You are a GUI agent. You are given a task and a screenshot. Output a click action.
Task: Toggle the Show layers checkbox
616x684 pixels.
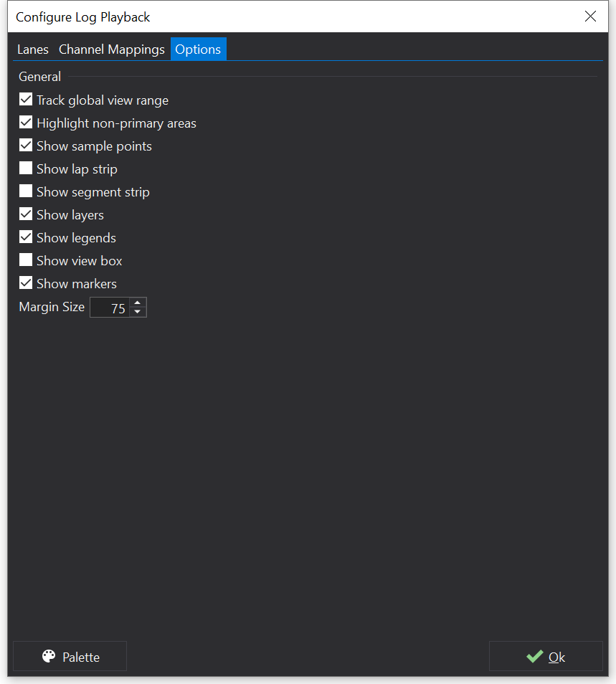click(x=26, y=214)
